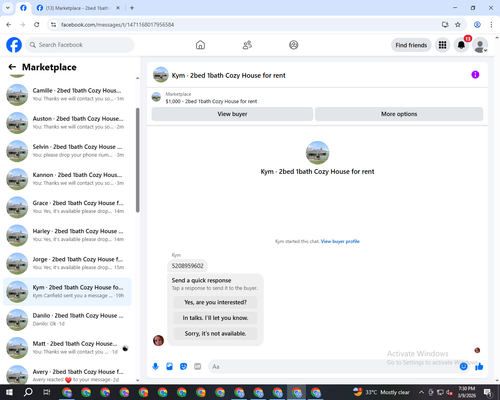Viewport: 500px width, 400px height.
Task: Click the More options button
Action: tap(399, 114)
